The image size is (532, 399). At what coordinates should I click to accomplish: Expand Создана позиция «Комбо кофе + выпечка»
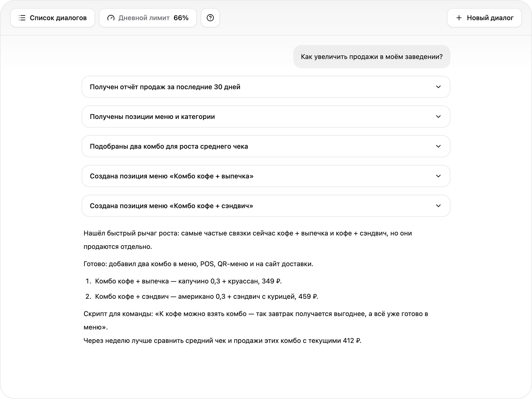(x=266, y=176)
